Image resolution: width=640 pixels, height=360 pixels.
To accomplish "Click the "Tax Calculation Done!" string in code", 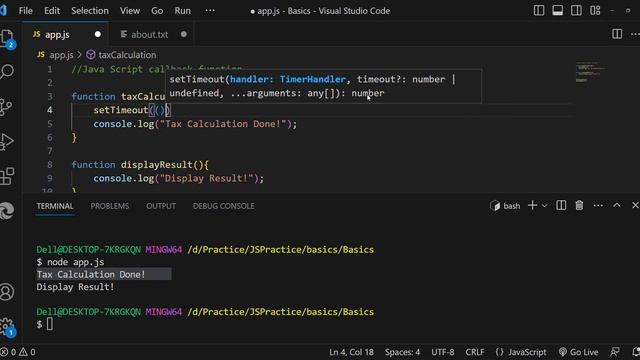I will tap(223, 124).
